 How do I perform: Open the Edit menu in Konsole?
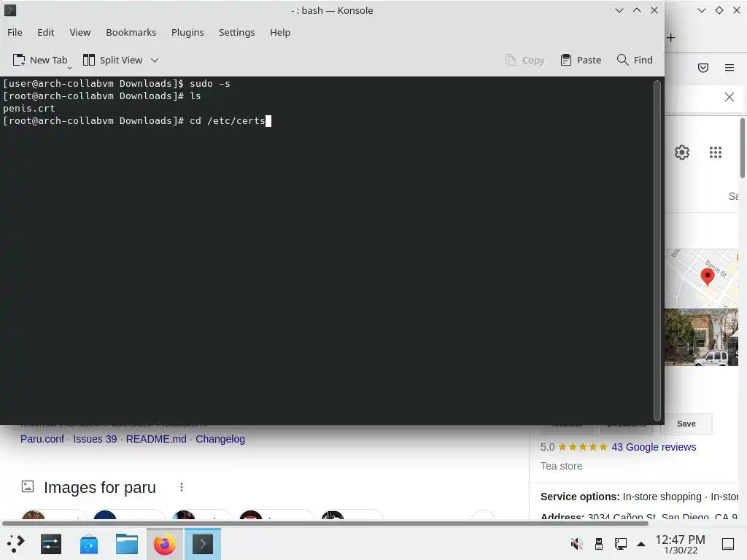pyautogui.click(x=46, y=32)
